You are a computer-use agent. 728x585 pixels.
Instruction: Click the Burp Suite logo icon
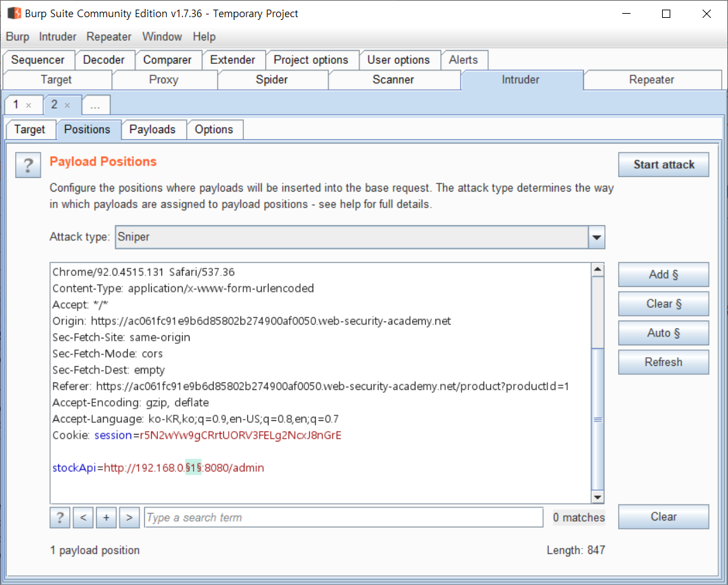tap(14, 13)
